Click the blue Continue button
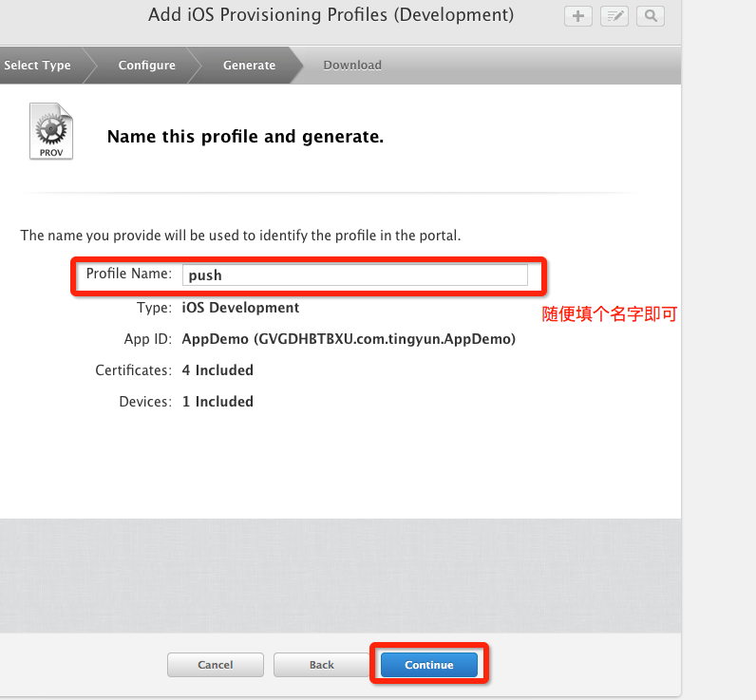Screen dimensions: 756x700 [x=428, y=665]
